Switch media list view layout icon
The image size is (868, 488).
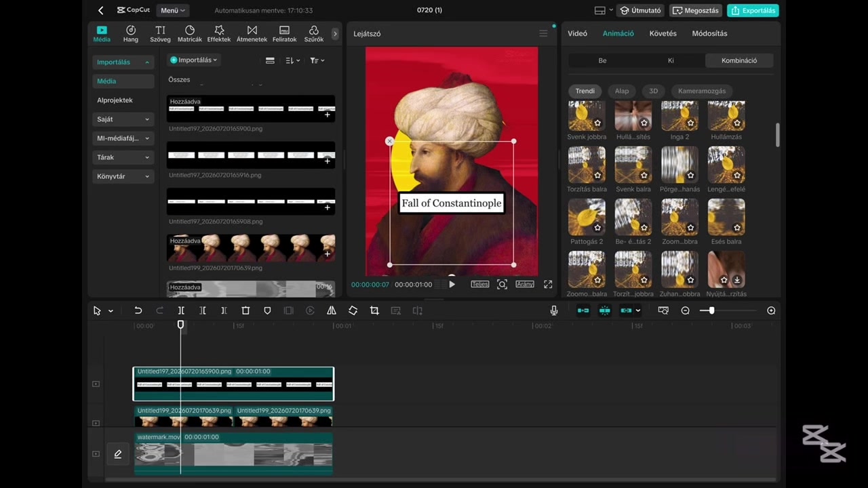coord(270,60)
